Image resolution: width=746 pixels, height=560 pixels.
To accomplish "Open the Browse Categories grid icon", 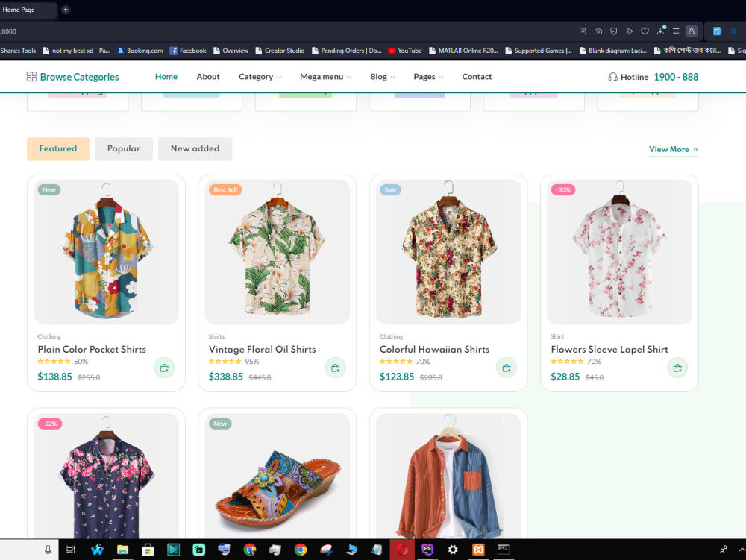I will click(x=31, y=77).
